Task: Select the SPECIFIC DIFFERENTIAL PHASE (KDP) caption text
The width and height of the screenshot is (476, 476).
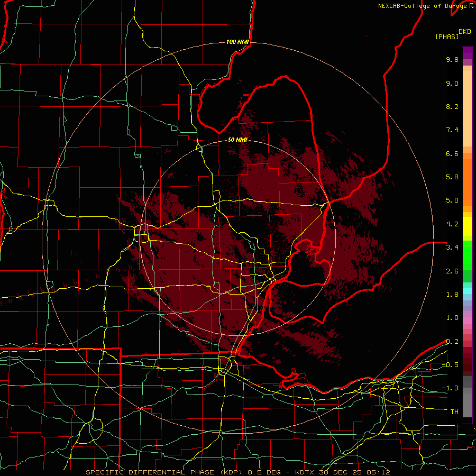Action: [x=164, y=472]
